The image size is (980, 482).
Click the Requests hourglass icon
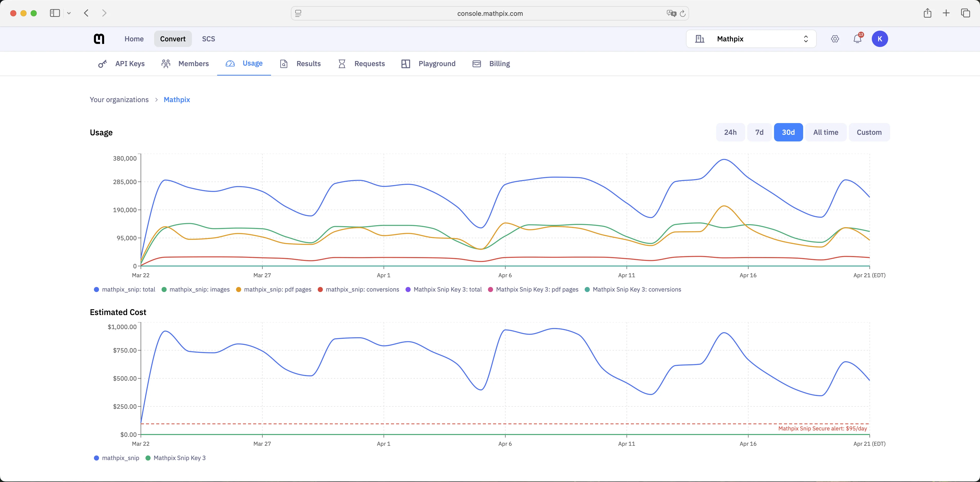342,64
